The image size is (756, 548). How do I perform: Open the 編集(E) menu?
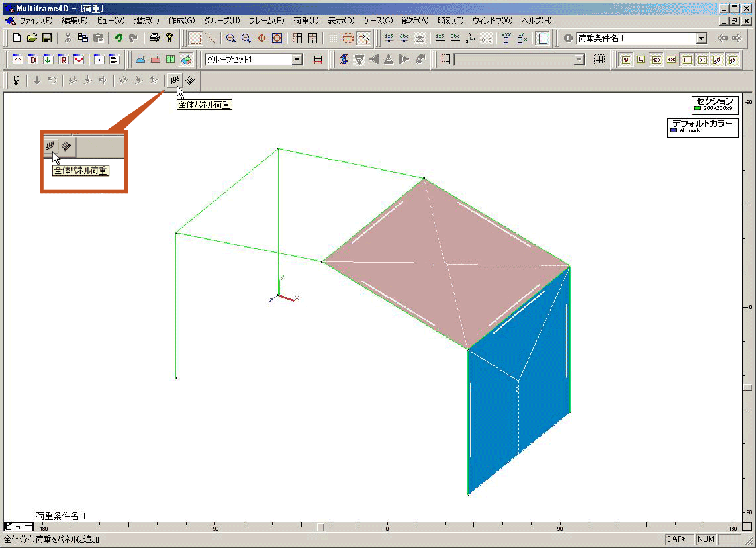tap(74, 21)
